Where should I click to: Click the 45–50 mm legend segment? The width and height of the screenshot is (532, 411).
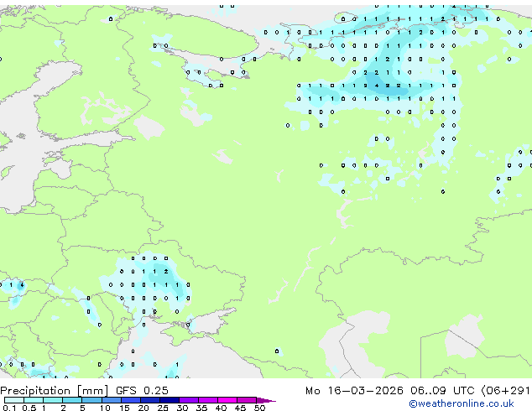247,400
